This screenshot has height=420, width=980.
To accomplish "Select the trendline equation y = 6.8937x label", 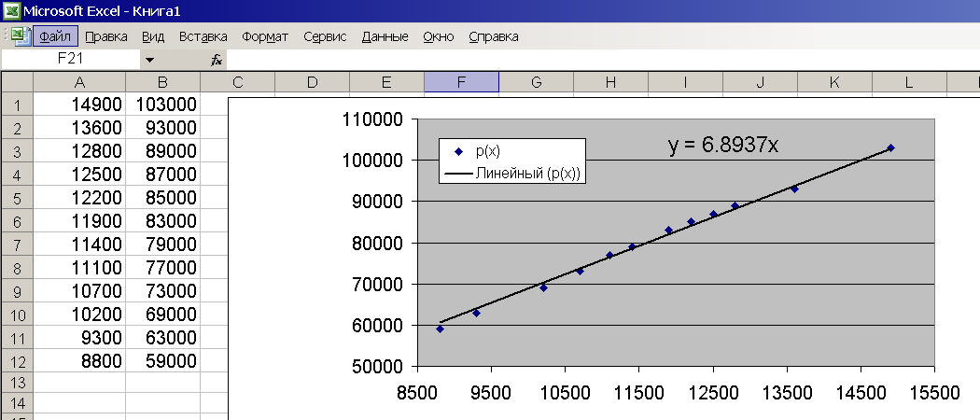I will [723, 145].
